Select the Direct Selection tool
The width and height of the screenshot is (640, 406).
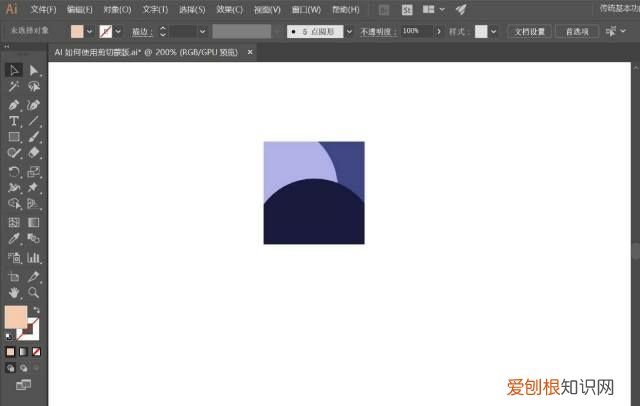tap(33, 71)
